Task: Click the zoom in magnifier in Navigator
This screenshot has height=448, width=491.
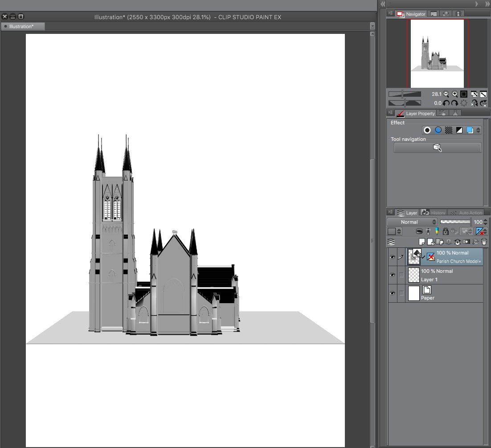Action: 455,94
